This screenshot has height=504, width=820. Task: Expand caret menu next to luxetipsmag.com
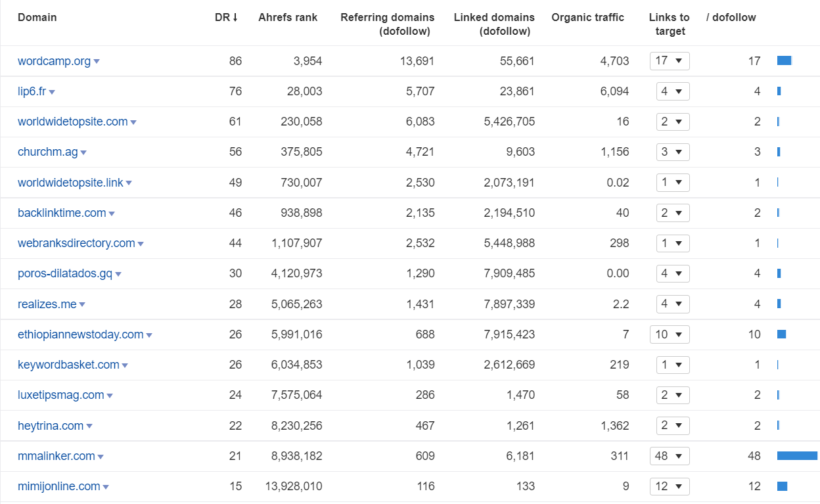[x=110, y=396]
